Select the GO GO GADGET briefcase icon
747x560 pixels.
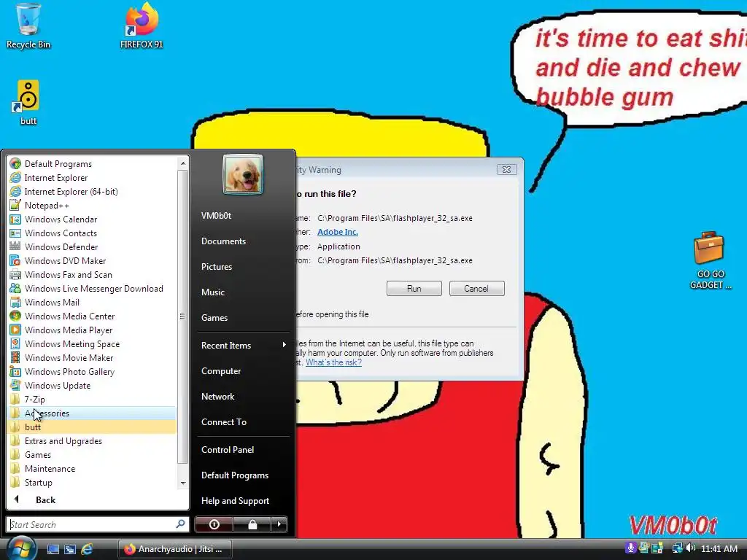click(x=711, y=260)
